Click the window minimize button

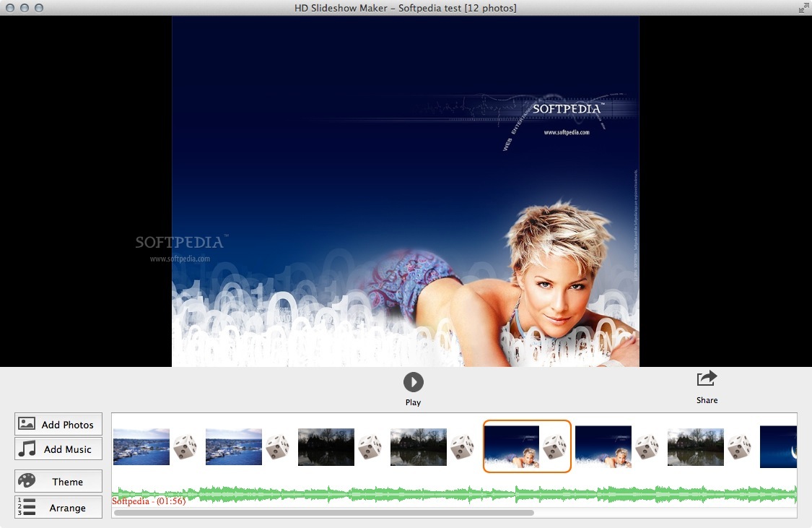pos(25,8)
